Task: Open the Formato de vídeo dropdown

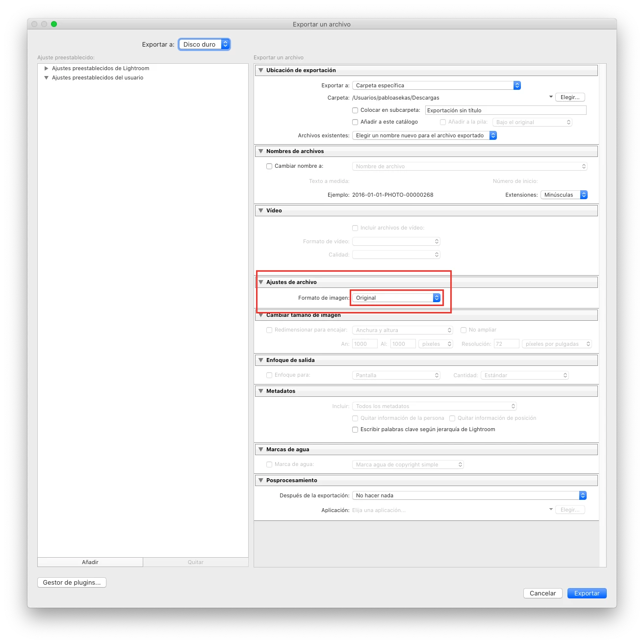Action: pyautogui.click(x=396, y=241)
